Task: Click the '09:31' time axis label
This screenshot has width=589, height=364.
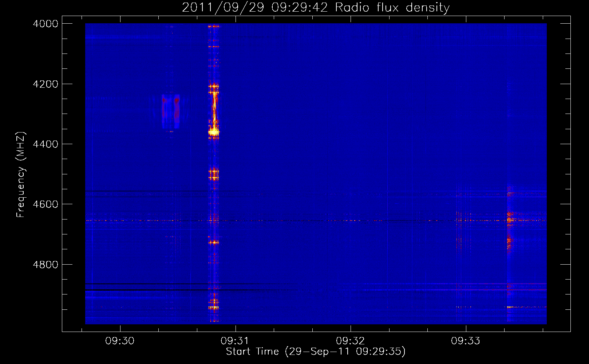Action: point(235,341)
